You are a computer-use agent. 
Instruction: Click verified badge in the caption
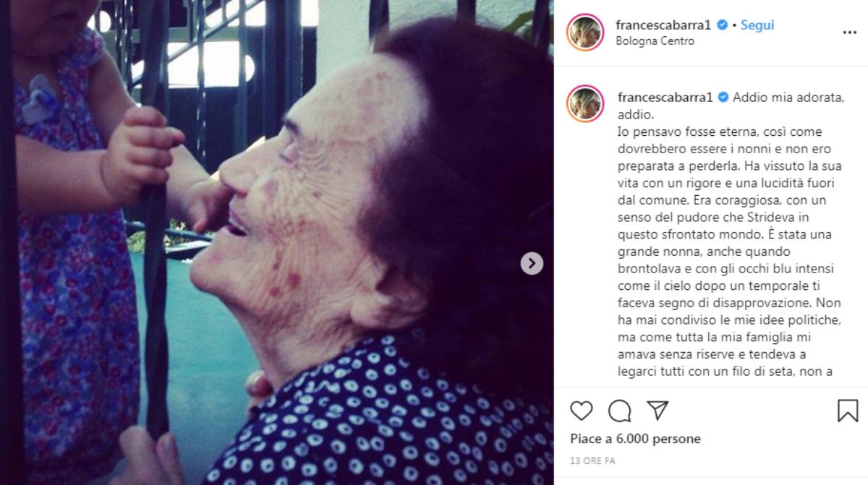pos(723,97)
